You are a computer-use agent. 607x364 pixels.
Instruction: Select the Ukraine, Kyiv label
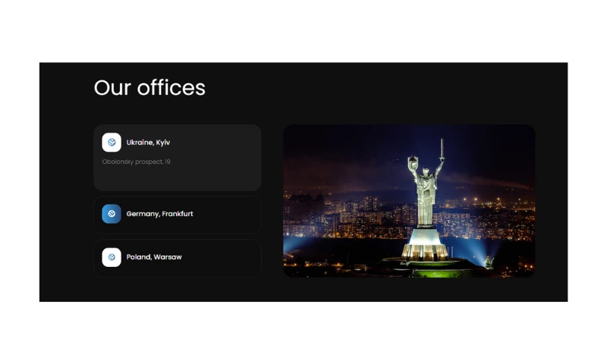pyautogui.click(x=148, y=143)
